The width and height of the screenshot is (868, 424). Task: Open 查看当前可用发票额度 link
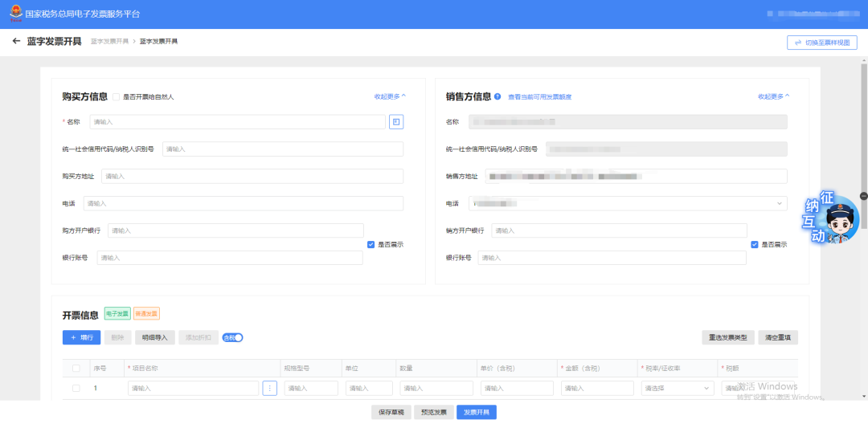pos(539,96)
